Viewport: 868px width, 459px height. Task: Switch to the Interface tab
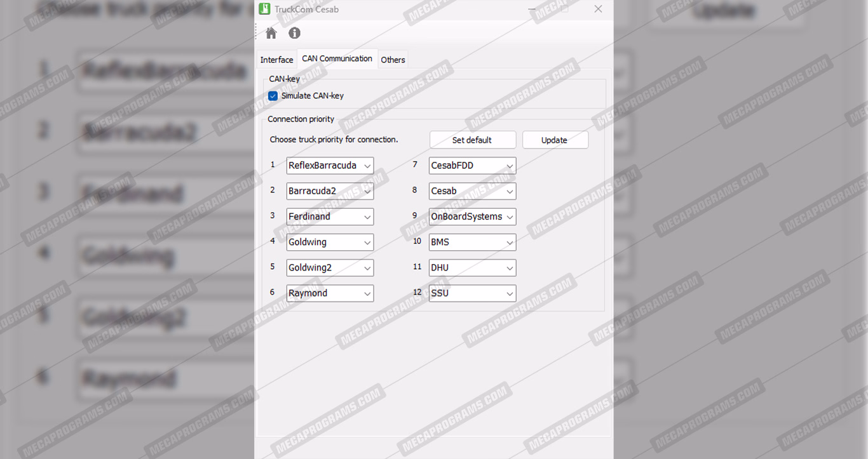276,60
